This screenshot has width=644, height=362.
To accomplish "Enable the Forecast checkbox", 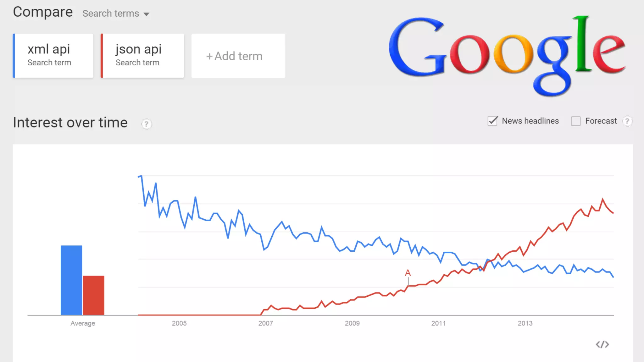I will 576,121.
